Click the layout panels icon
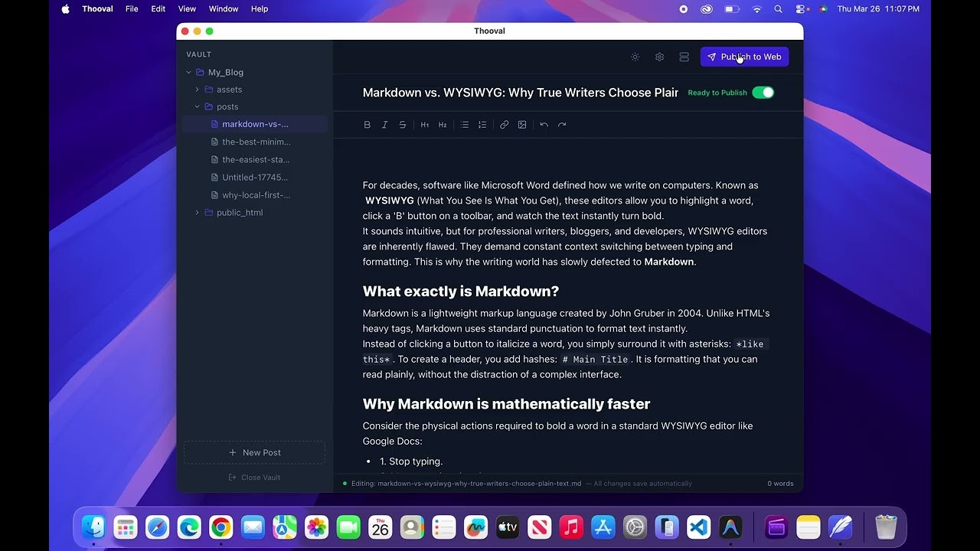The width and height of the screenshot is (980, 551). click(684, 57)
